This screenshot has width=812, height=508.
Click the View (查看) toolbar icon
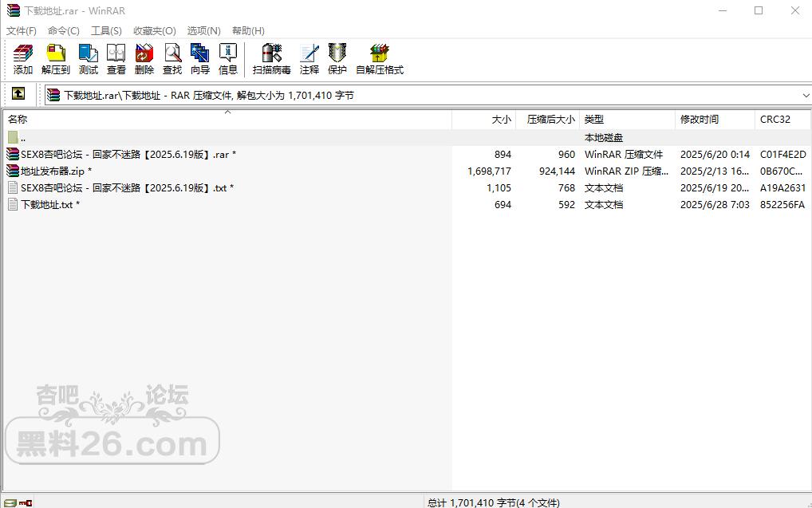pos(116,59)
